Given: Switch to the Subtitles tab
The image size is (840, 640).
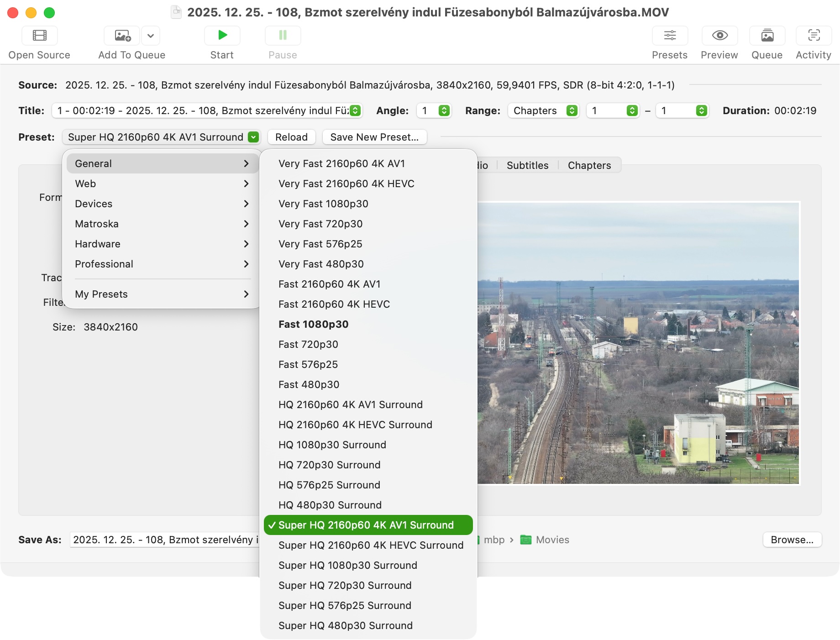Looking at the screenshot, I should [x=527, y=165].
